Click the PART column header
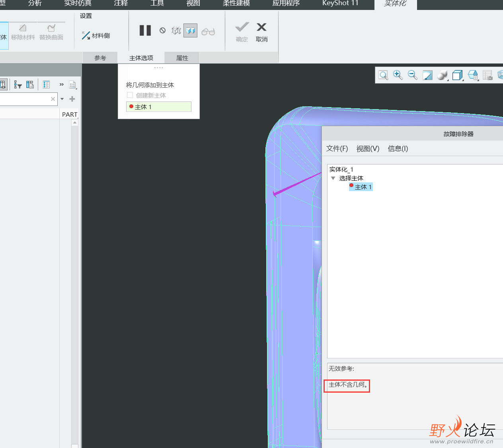 (x=70, y=114)
